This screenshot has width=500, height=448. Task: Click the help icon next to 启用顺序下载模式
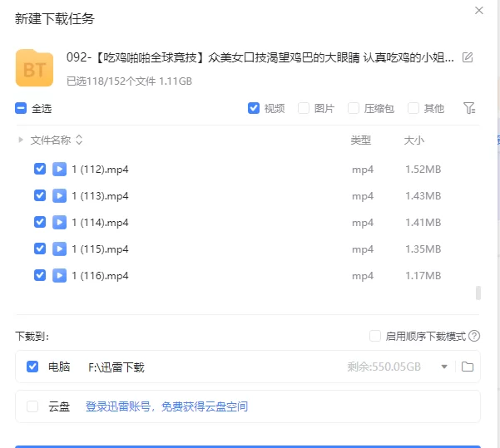(474, 337)
